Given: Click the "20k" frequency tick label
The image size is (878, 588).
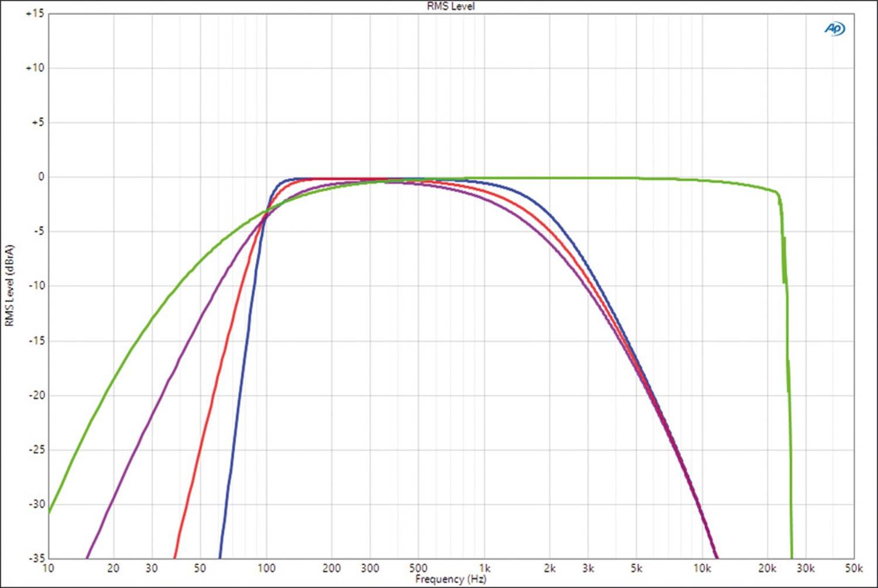Looking at the screenshot, I should [767, 568].
